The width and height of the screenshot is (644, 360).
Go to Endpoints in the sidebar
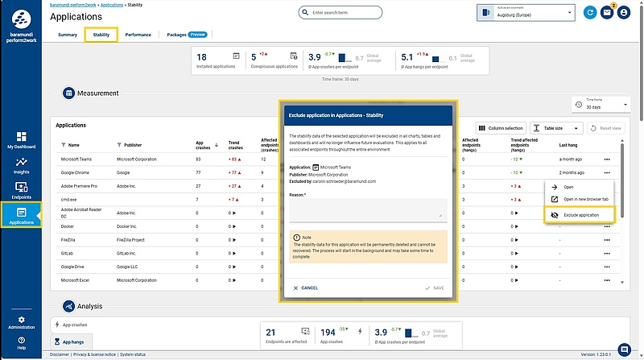click(22, 190)
